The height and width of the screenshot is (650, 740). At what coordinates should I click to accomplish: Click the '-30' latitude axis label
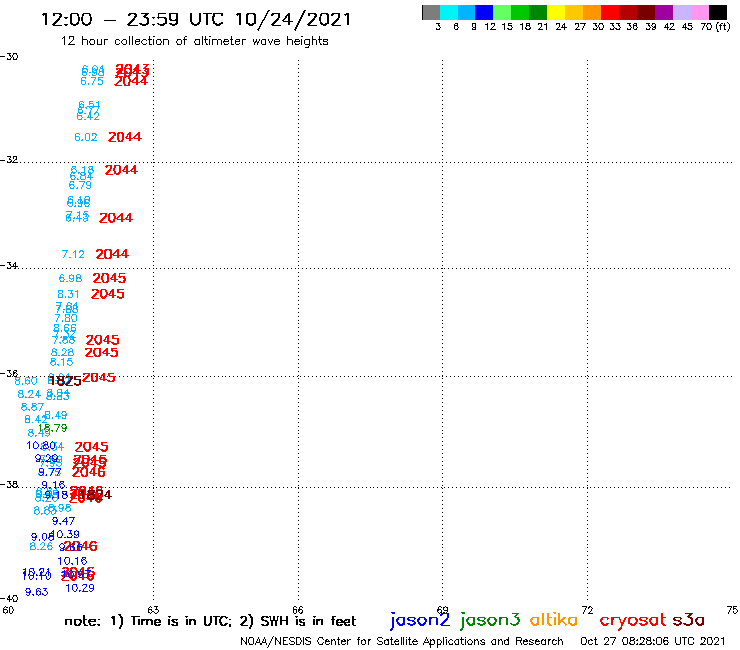[9, 57]
